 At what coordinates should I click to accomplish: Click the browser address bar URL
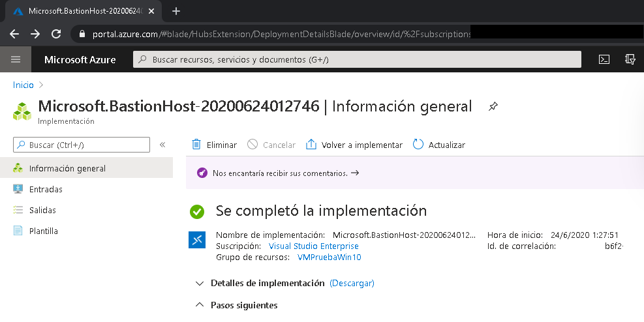point(281,34)
